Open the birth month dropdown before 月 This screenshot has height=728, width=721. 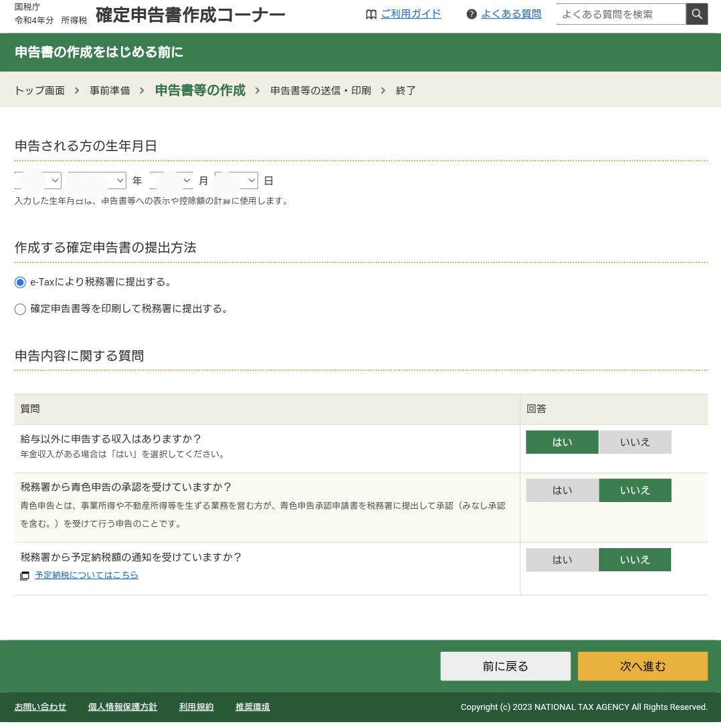(171, 180)
